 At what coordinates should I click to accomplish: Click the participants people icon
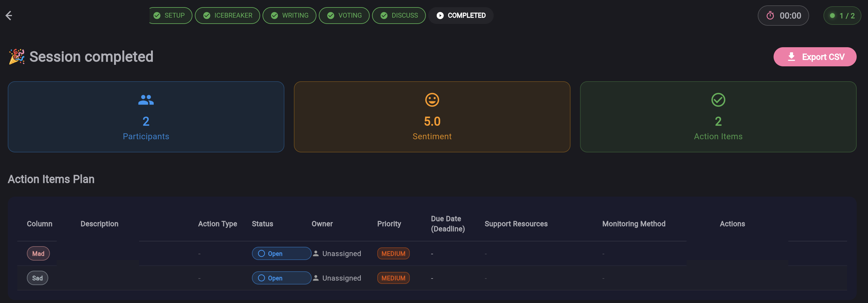click(146, 100)
